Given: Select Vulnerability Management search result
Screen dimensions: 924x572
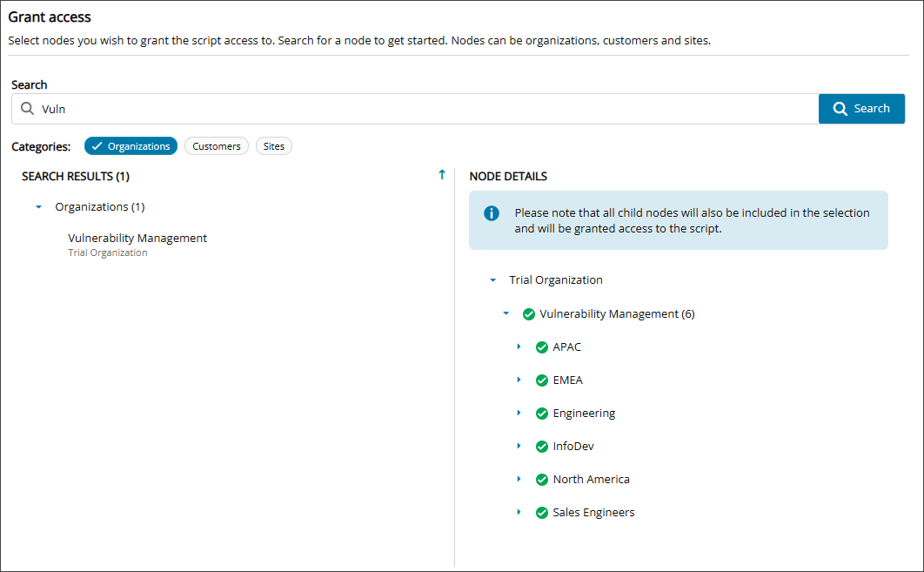Looking at the screenshot, I should (x=137, y=239).
